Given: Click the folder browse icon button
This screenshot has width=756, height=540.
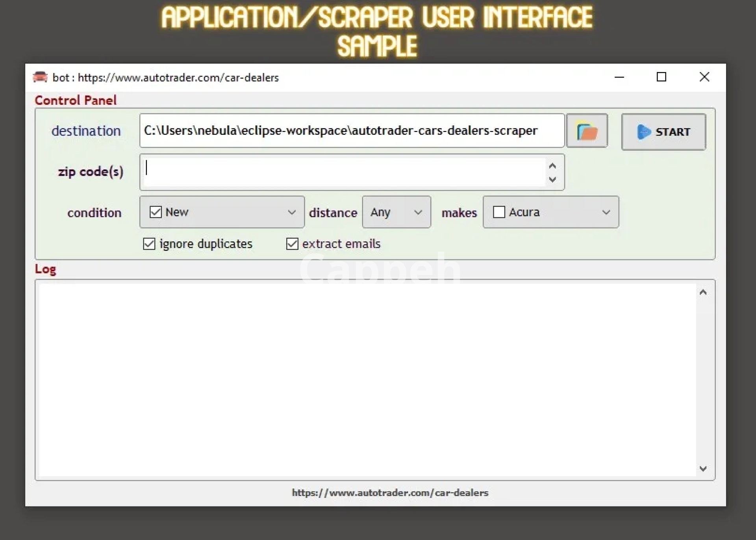Looking at the screenshot, I should click(x=587, y=131).
